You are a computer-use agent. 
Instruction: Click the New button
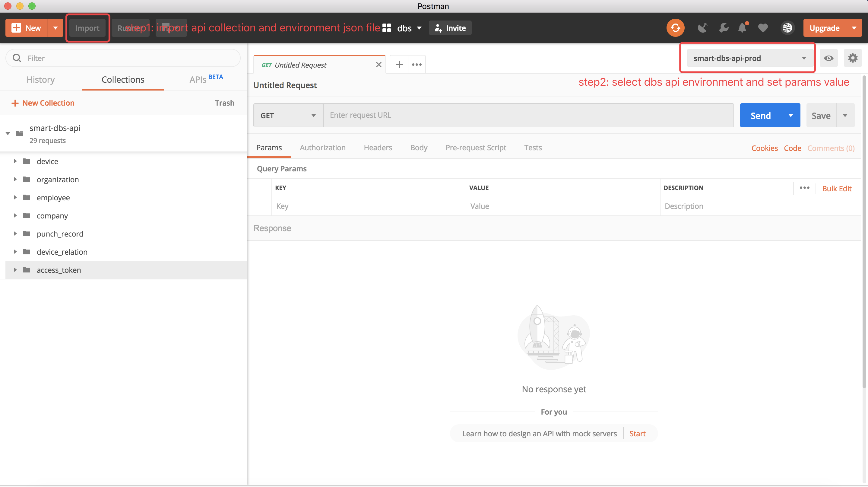click(27, 28)
